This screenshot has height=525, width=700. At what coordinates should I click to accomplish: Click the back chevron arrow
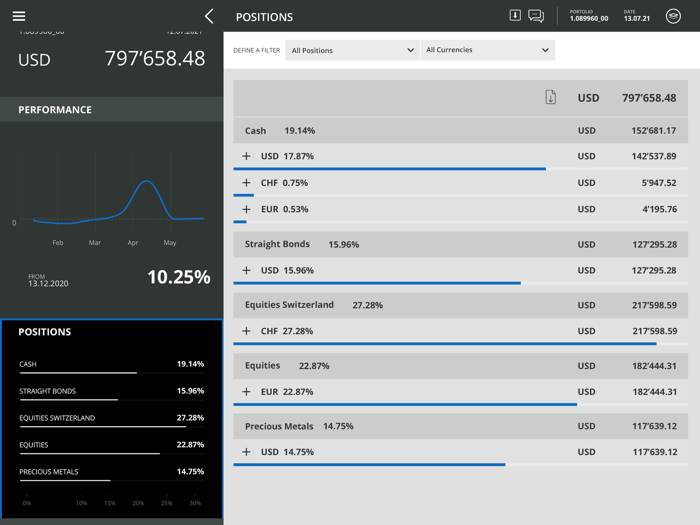coord(209,17)
